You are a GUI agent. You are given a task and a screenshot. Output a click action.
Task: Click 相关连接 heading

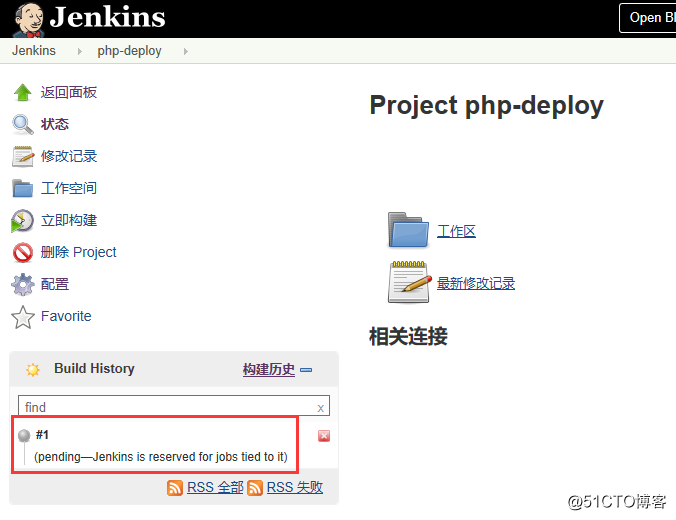point(408,336)
